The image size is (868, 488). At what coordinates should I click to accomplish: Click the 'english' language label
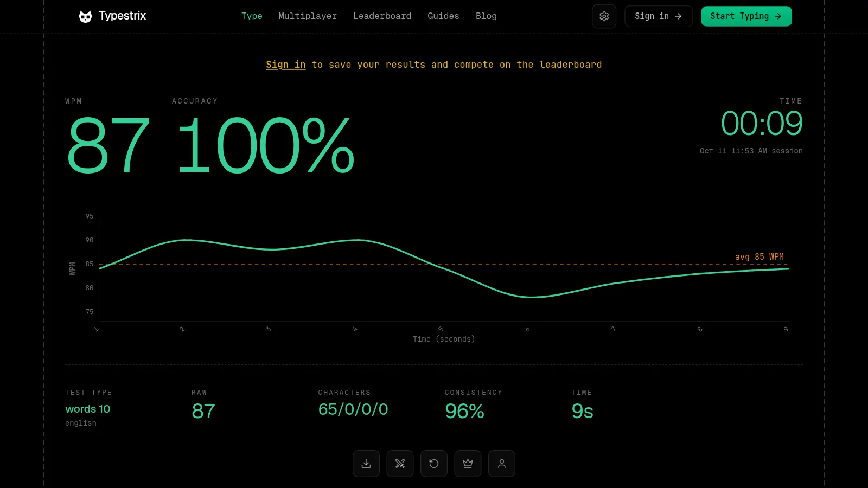coord(81,423)
